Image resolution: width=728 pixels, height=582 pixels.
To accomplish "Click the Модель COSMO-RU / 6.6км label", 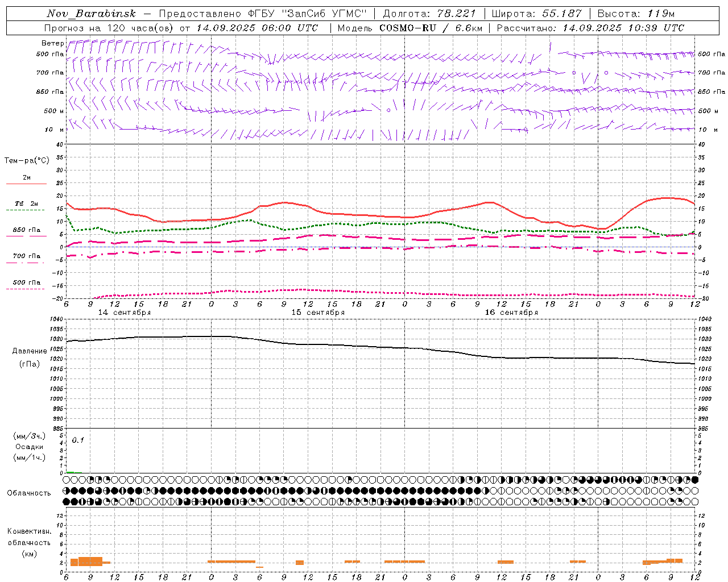I will click(x=409, y=28).
